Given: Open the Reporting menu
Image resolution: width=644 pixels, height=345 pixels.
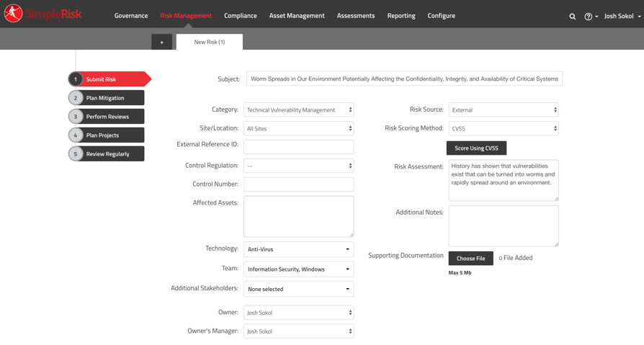Looking at the screenshot, I should [401, 16].
